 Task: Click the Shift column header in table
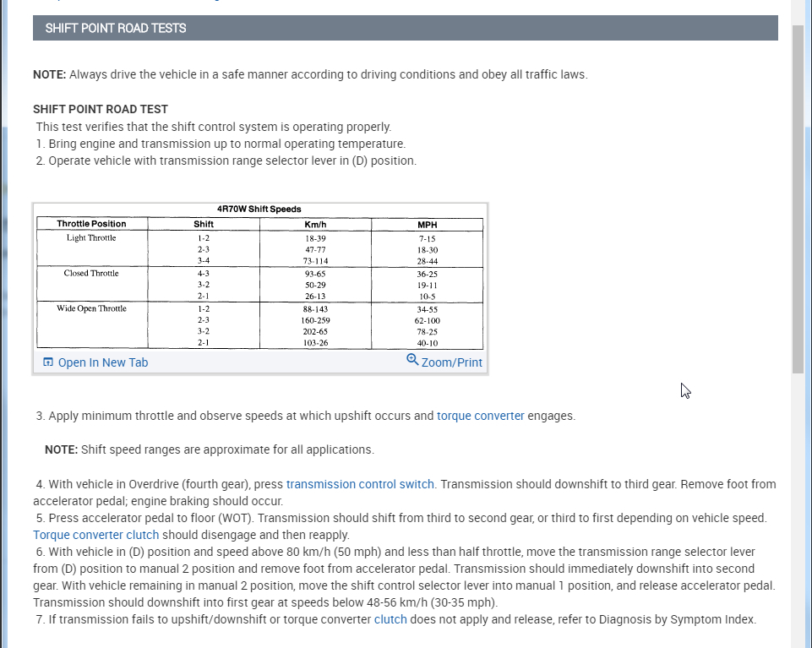tap(204, 224)
